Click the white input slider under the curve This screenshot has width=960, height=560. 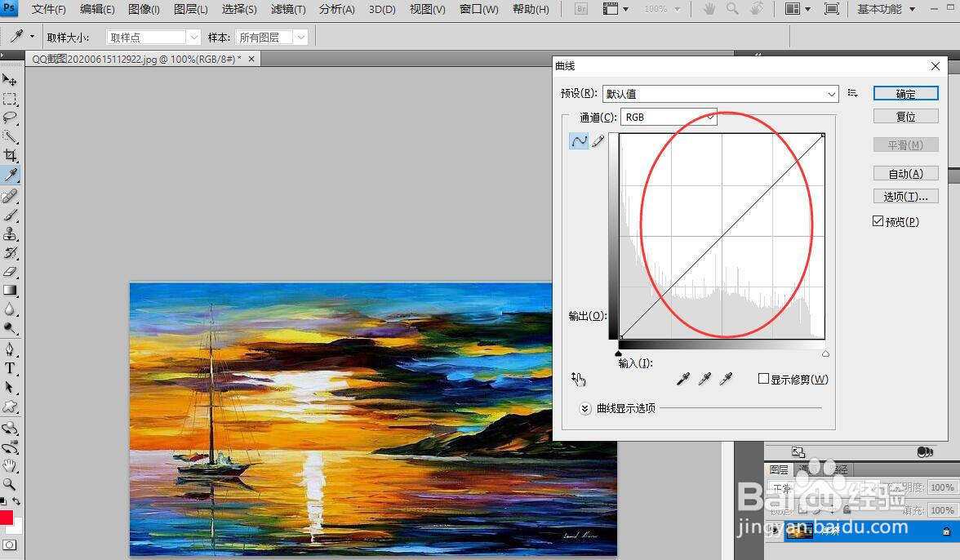point(825,353)
